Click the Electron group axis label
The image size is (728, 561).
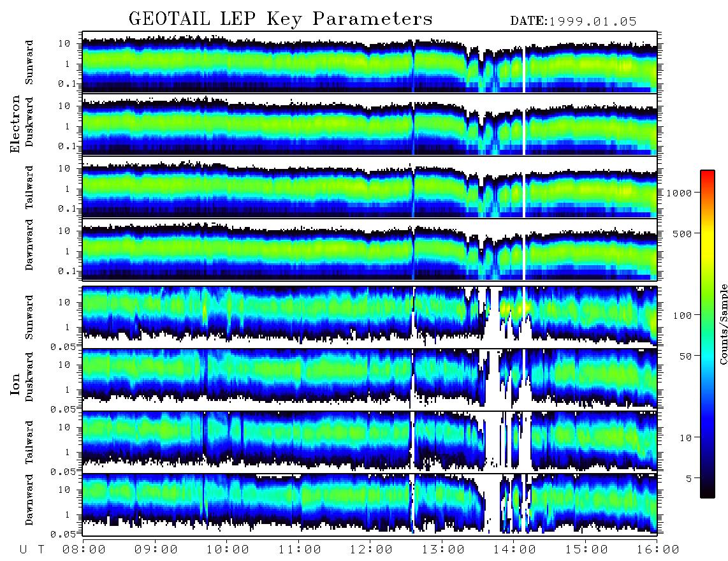coord(15,124)
